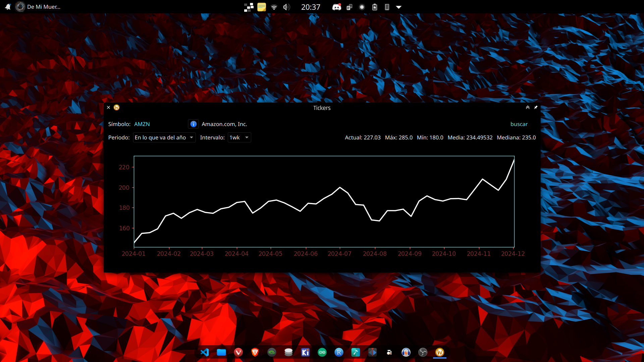Collapse Tickers window with chevron icon

pyautogui.click(x=528, y=108)
